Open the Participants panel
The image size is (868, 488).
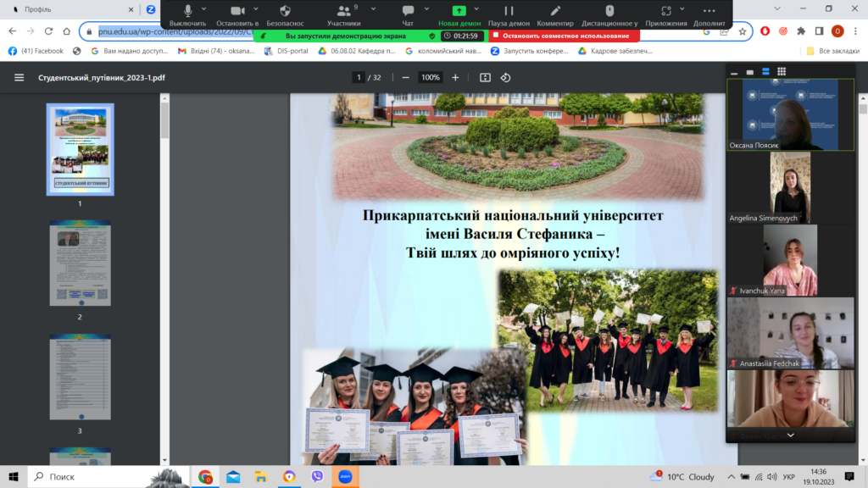click(343, 12)
